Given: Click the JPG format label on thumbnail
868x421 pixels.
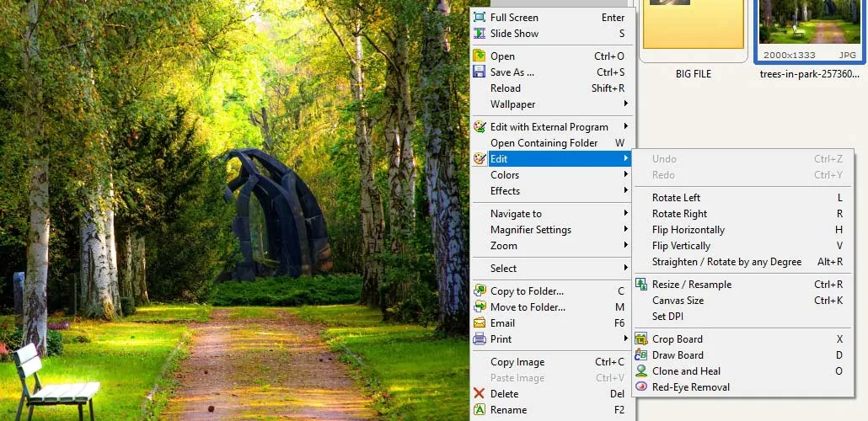Looking at the screenshot, I should point(848,55).
